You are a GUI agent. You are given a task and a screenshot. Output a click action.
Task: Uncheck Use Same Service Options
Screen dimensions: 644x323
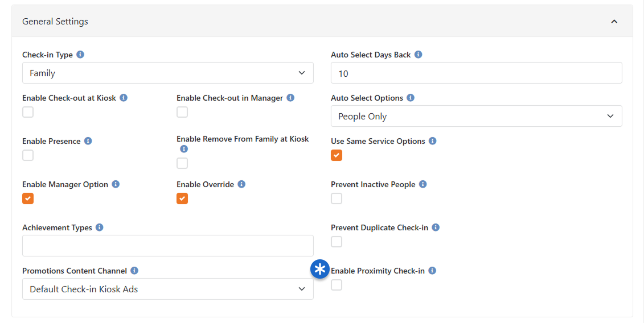(337, 155)
